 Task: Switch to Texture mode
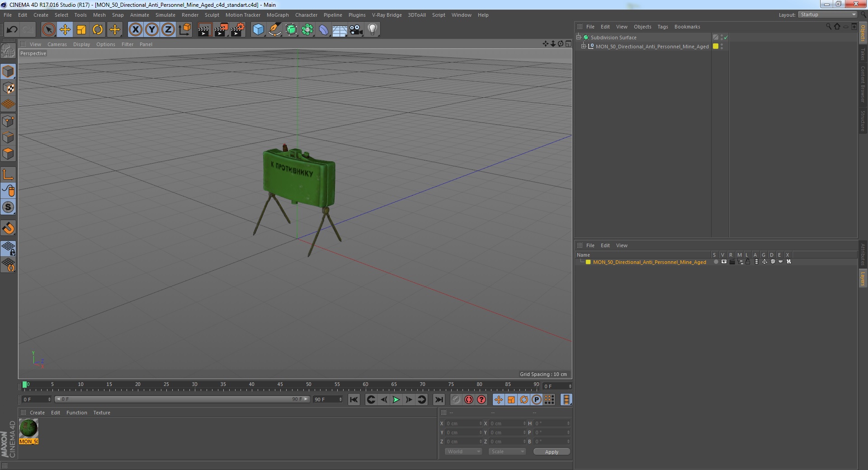pos(8,88)
